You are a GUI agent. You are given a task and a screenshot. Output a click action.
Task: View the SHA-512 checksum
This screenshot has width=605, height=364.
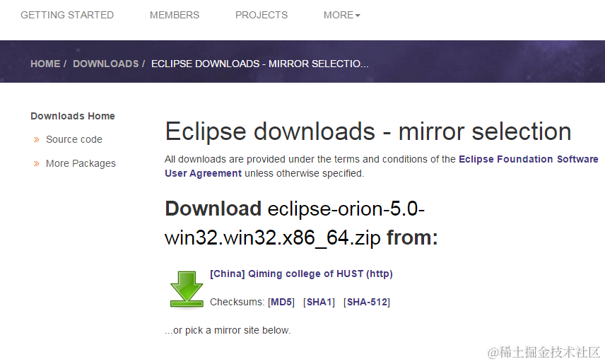click(x=367, y=302)
